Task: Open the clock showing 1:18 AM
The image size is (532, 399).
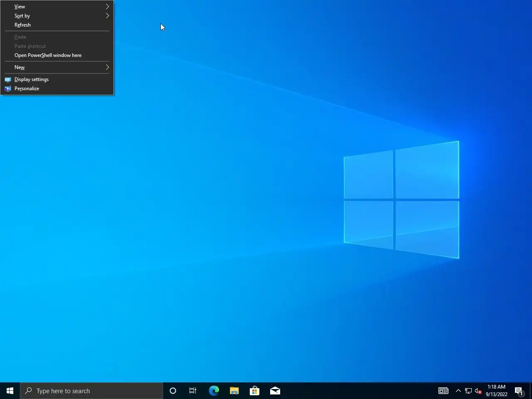Action: (x=497, y=391)
